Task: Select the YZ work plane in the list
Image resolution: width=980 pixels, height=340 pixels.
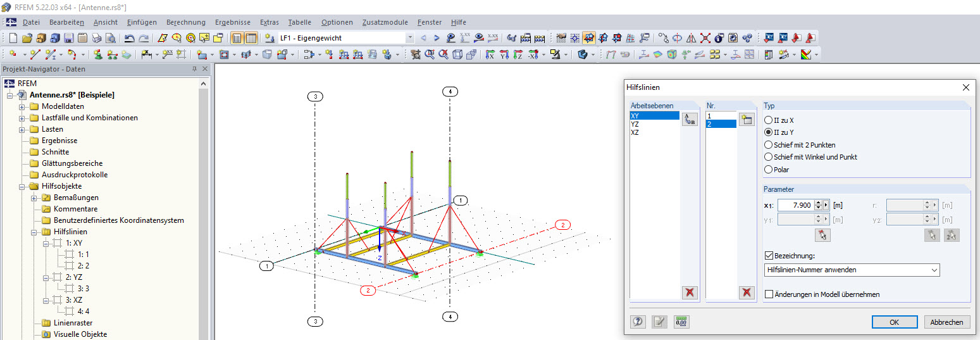Action: click(x=654, y=125)
